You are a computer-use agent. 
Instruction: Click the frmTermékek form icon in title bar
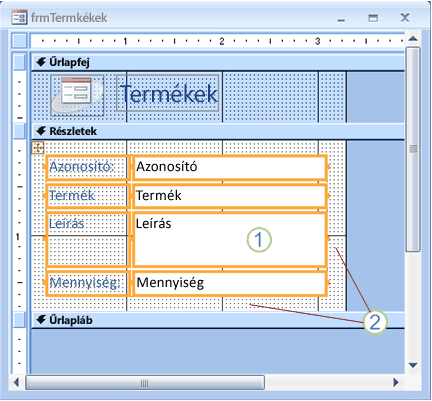pos(19,18)
